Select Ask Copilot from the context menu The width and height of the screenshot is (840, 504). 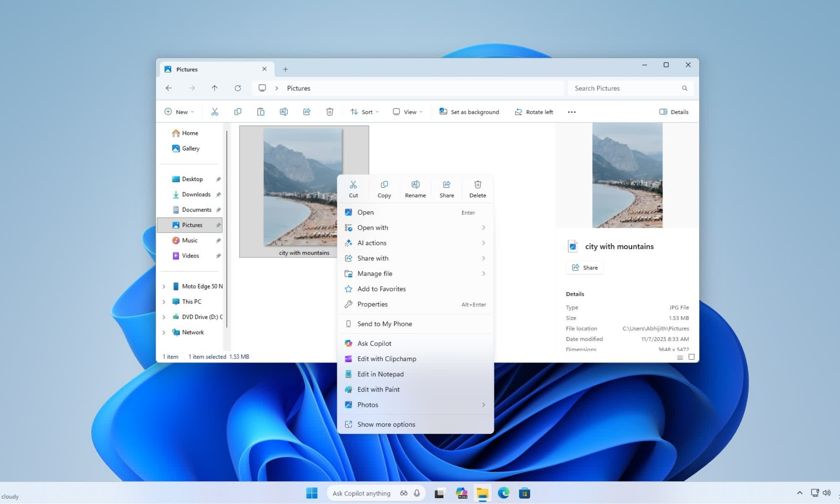point(375,343)
